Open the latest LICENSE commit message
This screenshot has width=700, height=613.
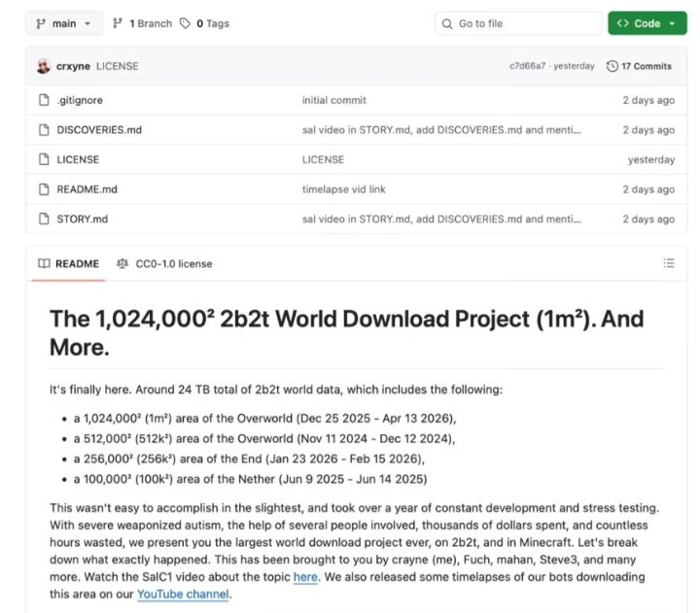pos(118,66)
